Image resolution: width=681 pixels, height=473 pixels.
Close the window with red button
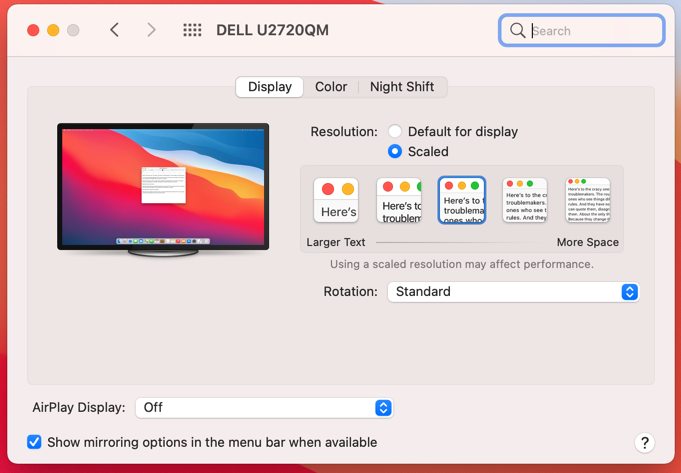click(x=33, y=30)
